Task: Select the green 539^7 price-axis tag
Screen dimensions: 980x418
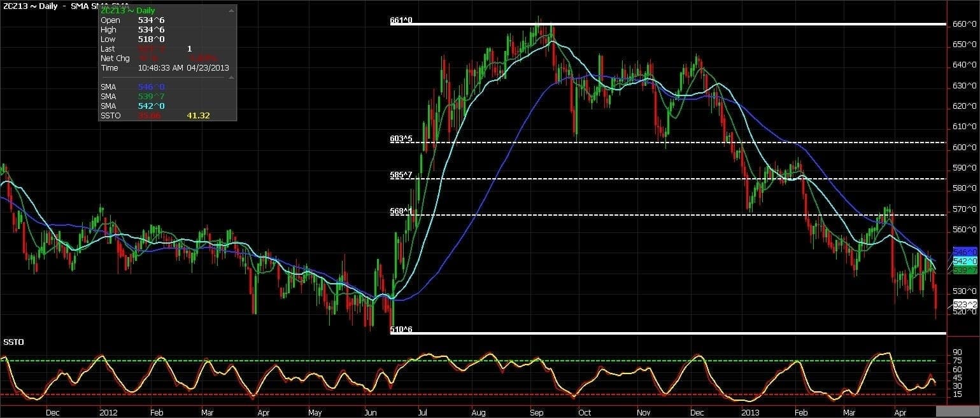Action: [x=965, y=270]
